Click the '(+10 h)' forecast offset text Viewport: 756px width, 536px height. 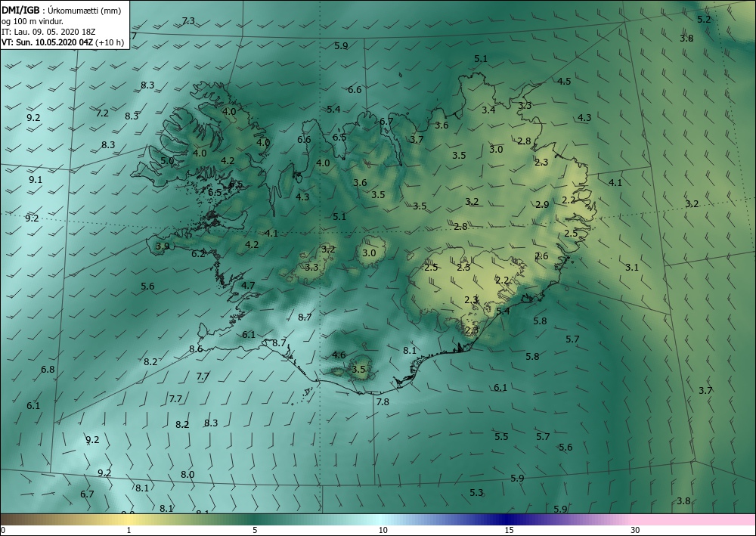click(110, 42)
